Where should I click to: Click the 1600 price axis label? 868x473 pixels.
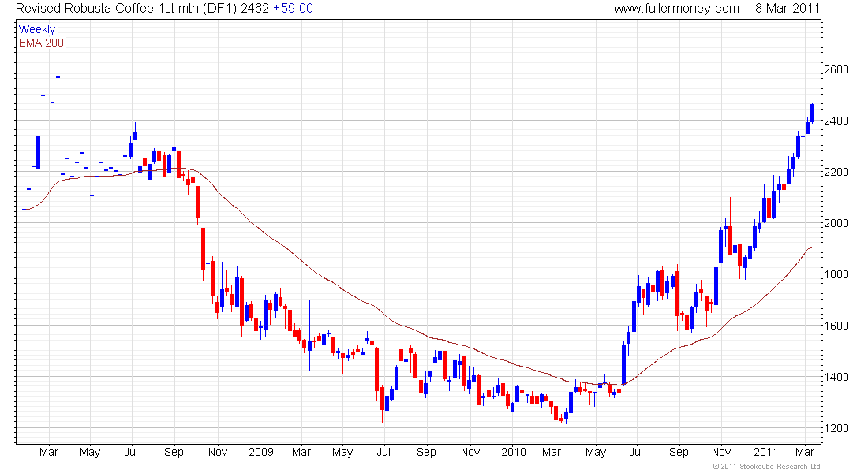[x=836, y=326]
